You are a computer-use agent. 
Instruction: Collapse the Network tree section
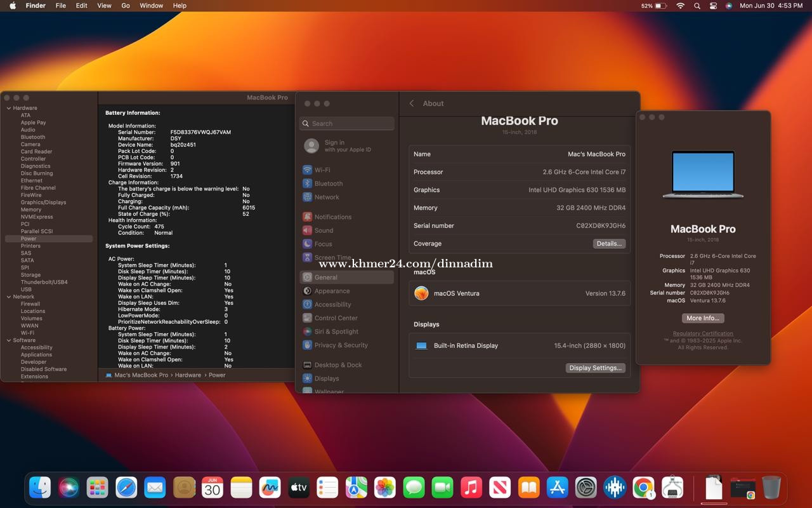9,297
